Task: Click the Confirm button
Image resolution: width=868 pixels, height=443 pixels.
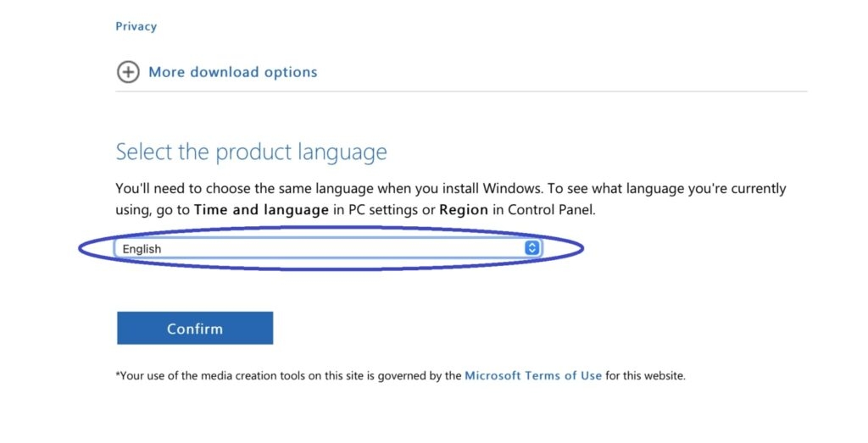Action: (195, 329)
